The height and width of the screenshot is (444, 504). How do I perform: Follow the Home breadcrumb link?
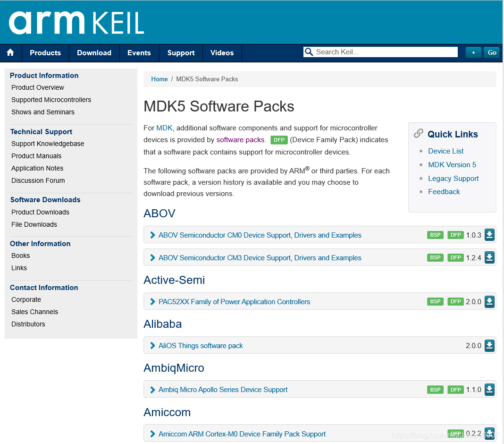coord(160,79)
